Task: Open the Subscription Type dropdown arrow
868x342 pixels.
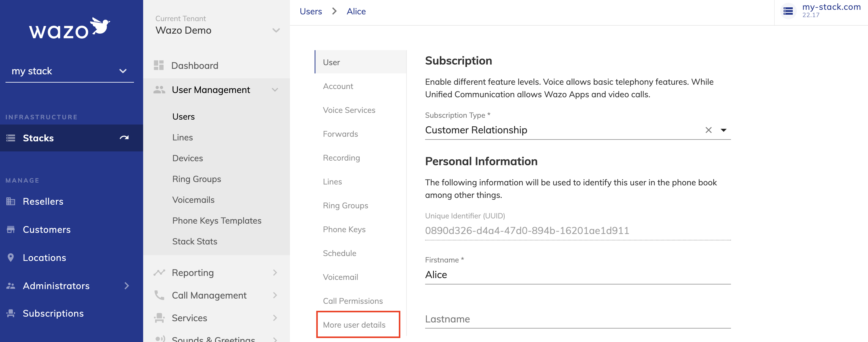Action: tap(723, 130)
